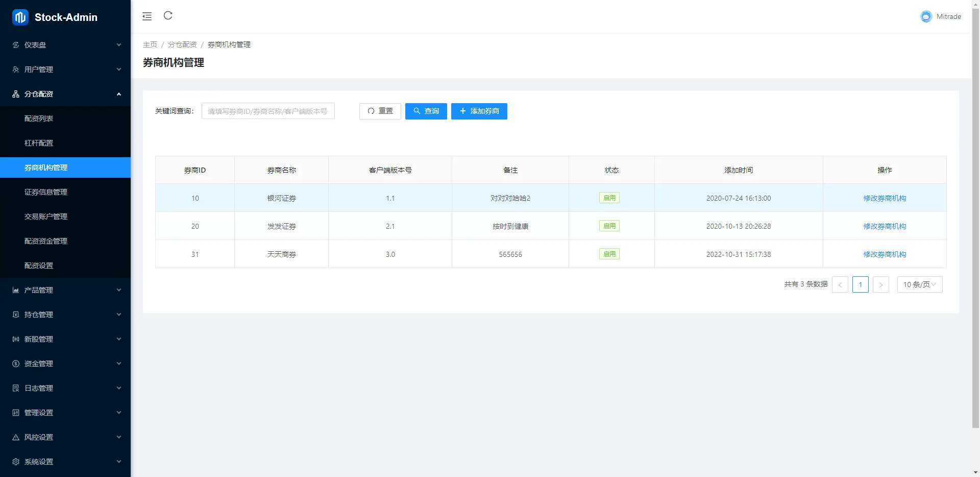Click the 启用 status tag for 发发证券
980x477 pixels.
tap(609, 226)
